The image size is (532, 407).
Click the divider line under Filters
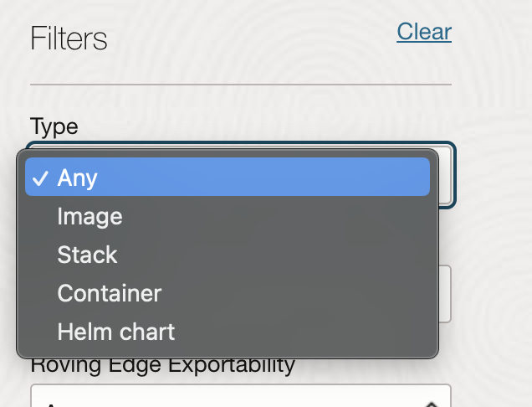[241, 85]
